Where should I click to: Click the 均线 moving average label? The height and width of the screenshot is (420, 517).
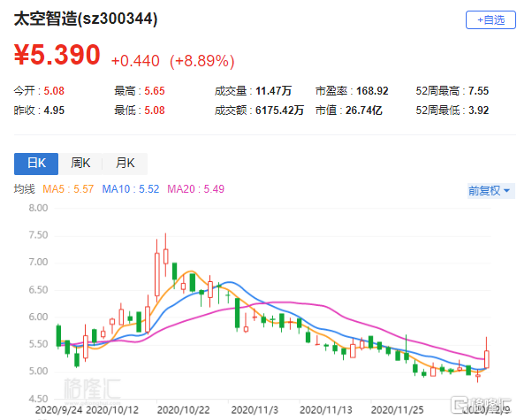24,189
